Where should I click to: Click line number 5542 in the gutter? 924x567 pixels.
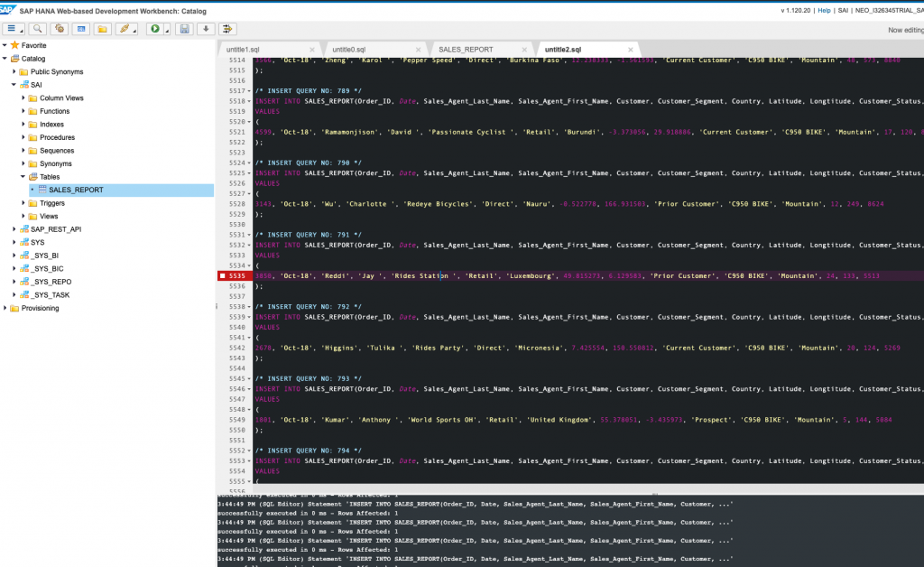237,348
